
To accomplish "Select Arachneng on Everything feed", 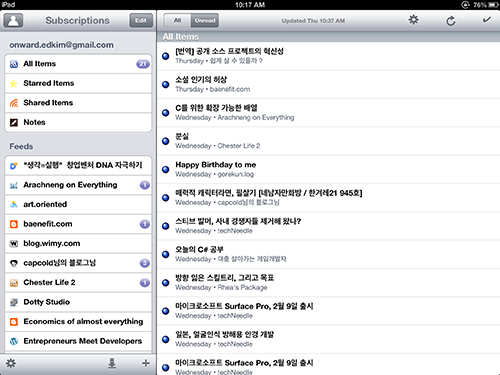I will point(78,185).
